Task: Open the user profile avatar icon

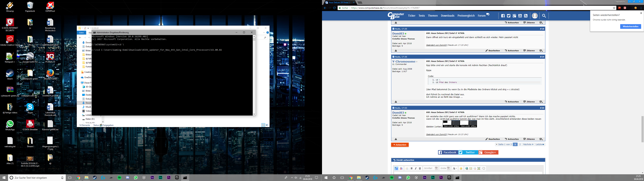Action: [x=535, y=16]
